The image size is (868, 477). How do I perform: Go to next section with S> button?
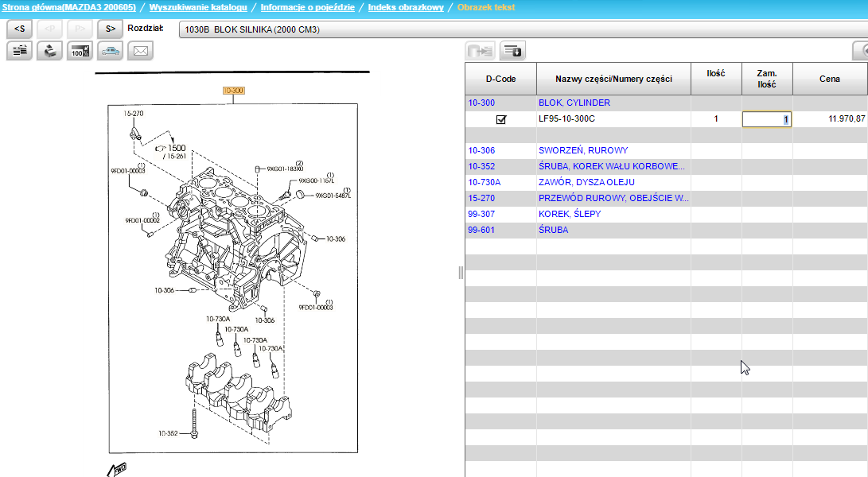tap(110, 29)
